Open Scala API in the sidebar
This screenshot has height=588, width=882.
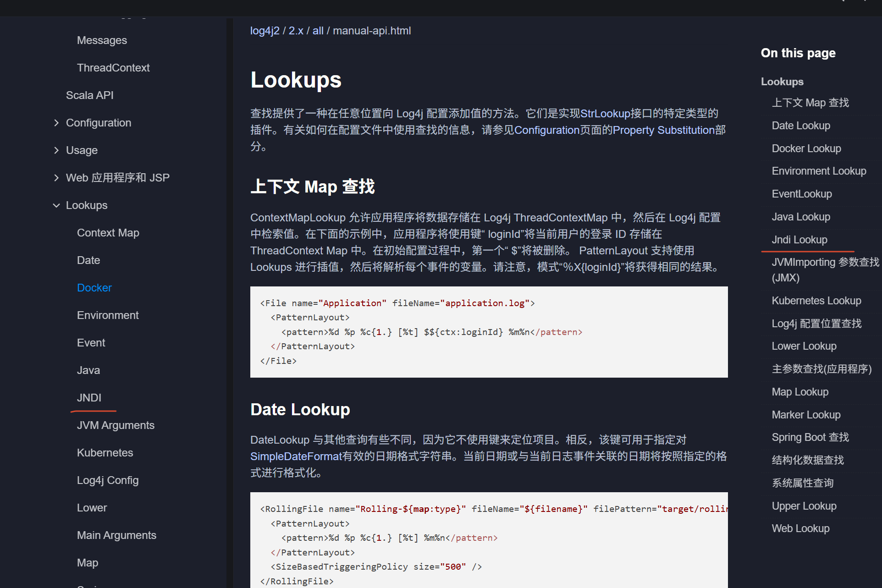pyautogui.click(x=89, y=95)
